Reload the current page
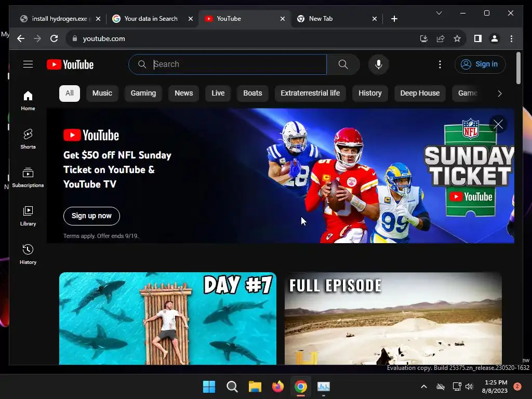Screen dimensions: 532x399 (54, 38)
